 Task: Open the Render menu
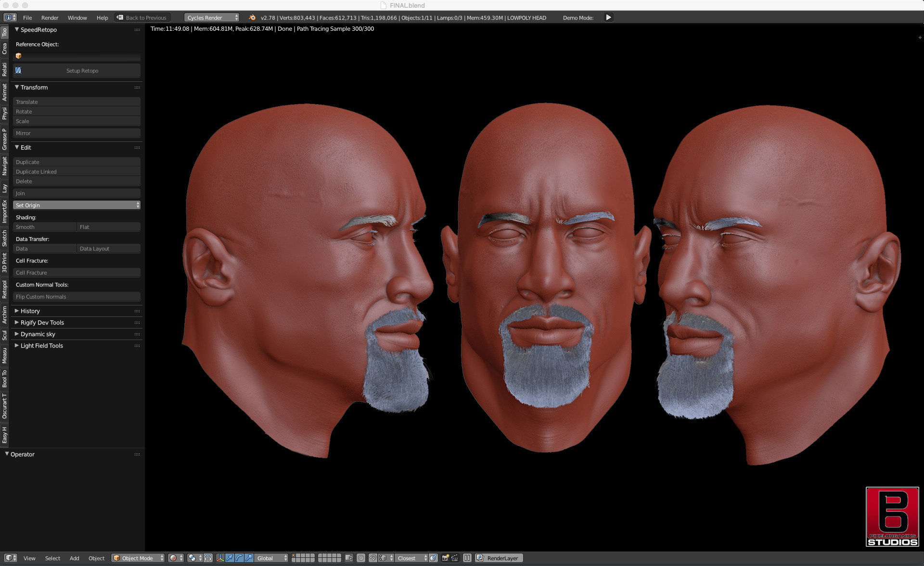click(50, 17)
